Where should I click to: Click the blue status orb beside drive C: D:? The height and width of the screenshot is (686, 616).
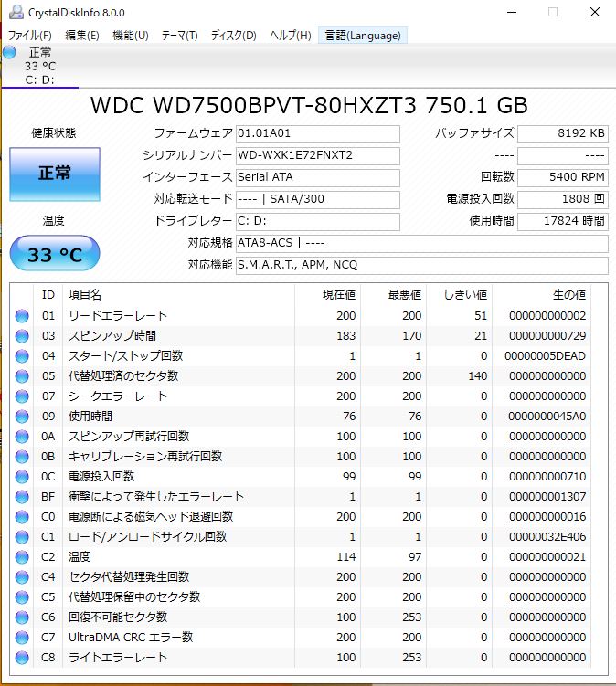(x=10, y=53)
